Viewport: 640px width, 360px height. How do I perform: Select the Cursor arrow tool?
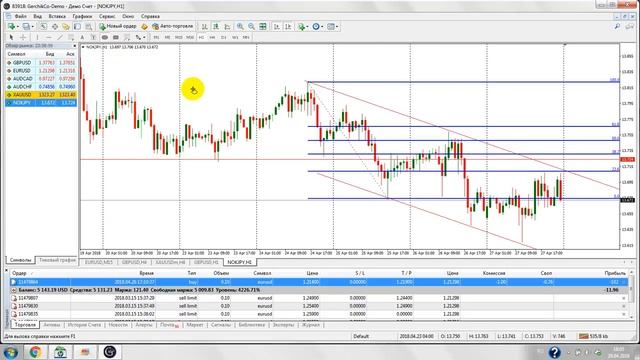pyautogui.click(x=11, y=37)
